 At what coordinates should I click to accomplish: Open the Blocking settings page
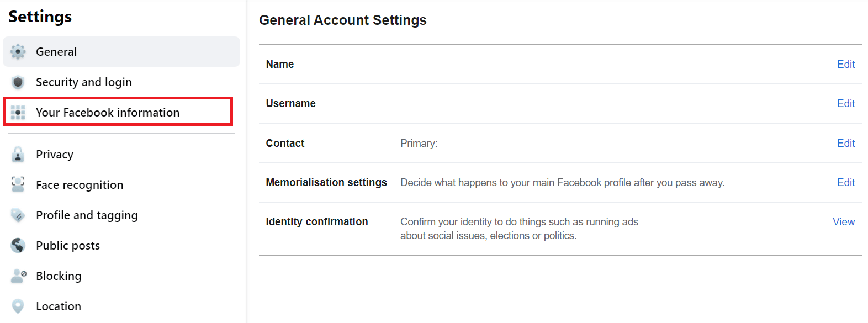point(59,276)
